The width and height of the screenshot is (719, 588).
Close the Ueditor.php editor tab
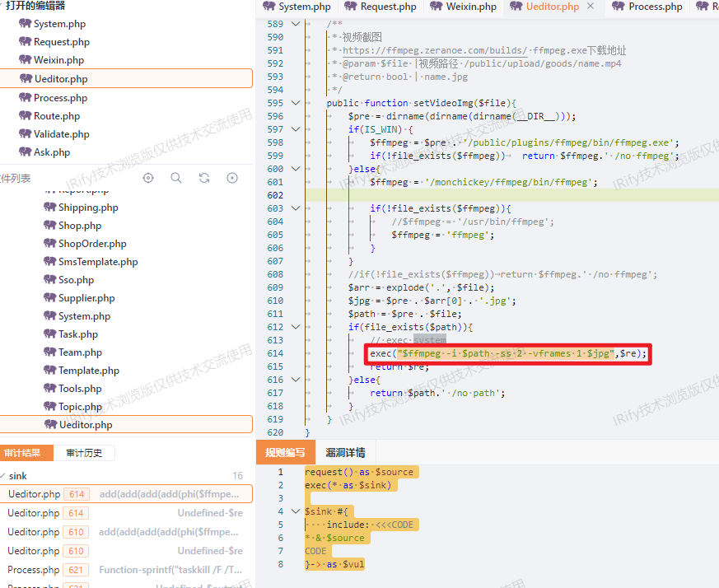coord(591,6)
